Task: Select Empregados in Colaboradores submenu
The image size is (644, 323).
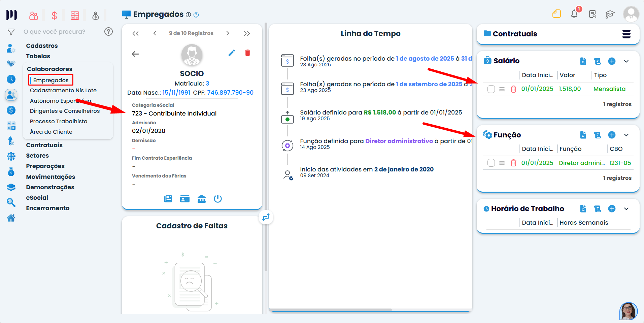Action: pos(51,80)
